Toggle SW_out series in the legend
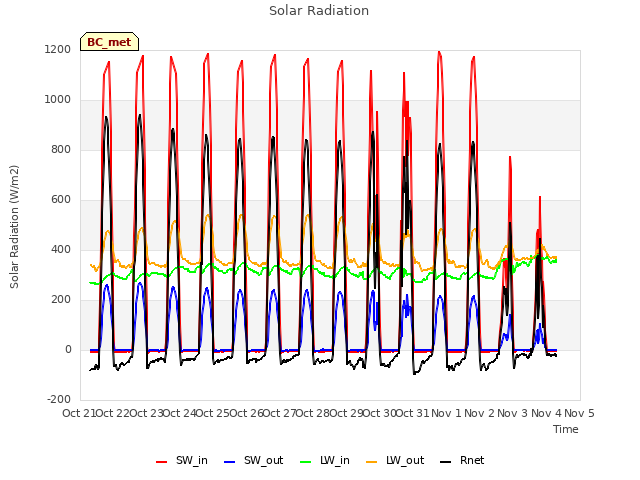This screenshot has width=640, height=480. pyautogui.click(x=253, y=460)
